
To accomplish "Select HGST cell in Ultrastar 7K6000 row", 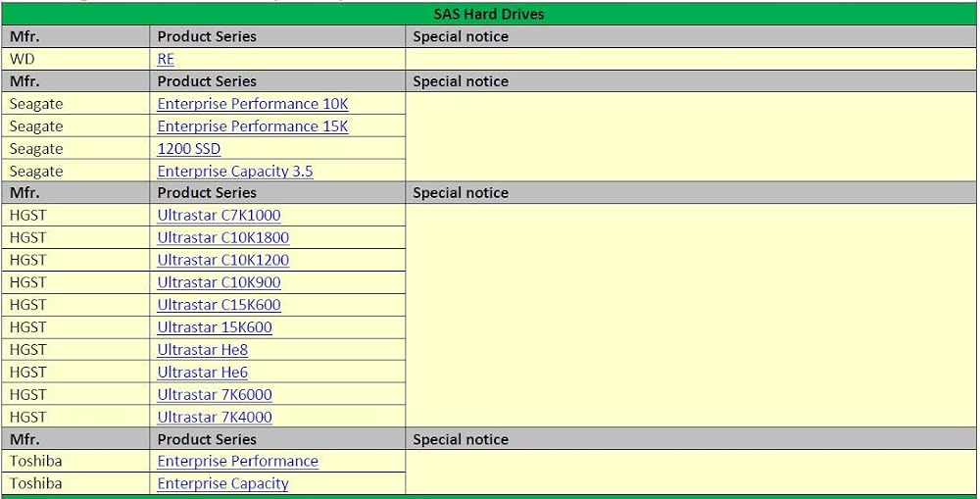I will (75, 395).
